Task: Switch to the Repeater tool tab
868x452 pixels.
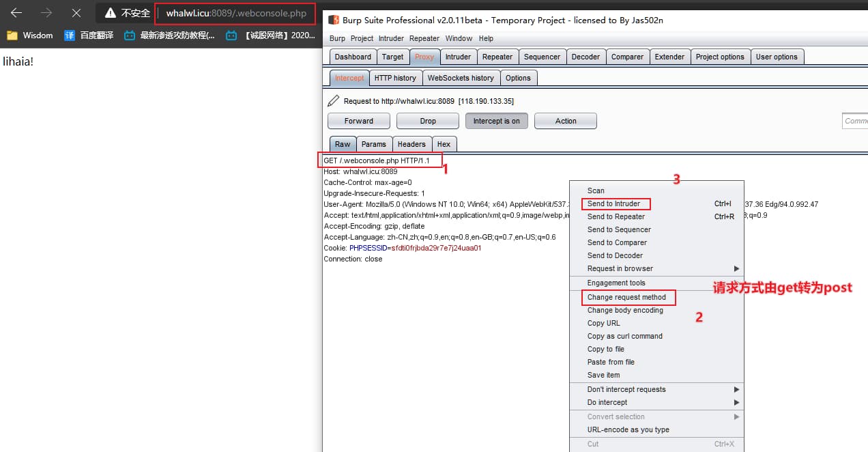Action: click(x=497, y=57)
